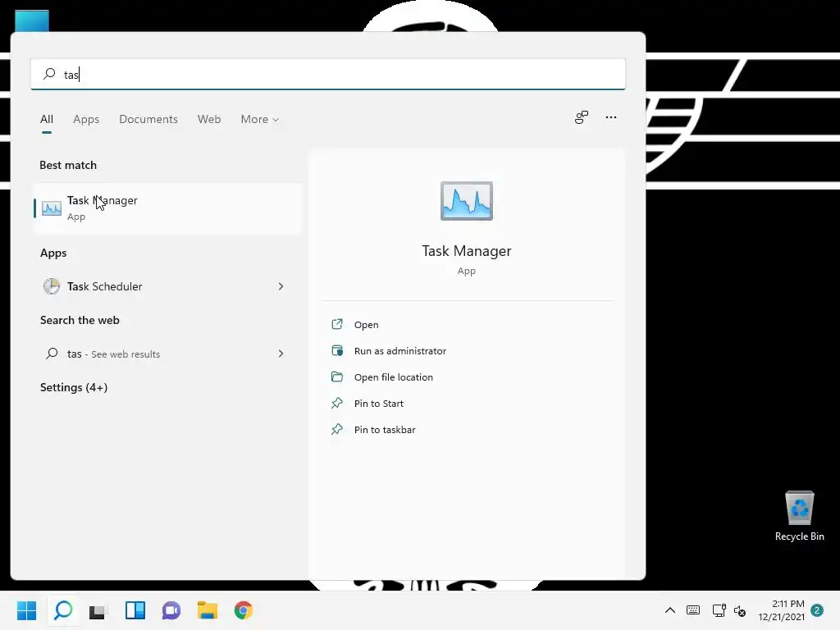Click the Pin to taskbar pin icon
Image resolution: width=840 pixels, height=630 pixels.
pos(337,429)
